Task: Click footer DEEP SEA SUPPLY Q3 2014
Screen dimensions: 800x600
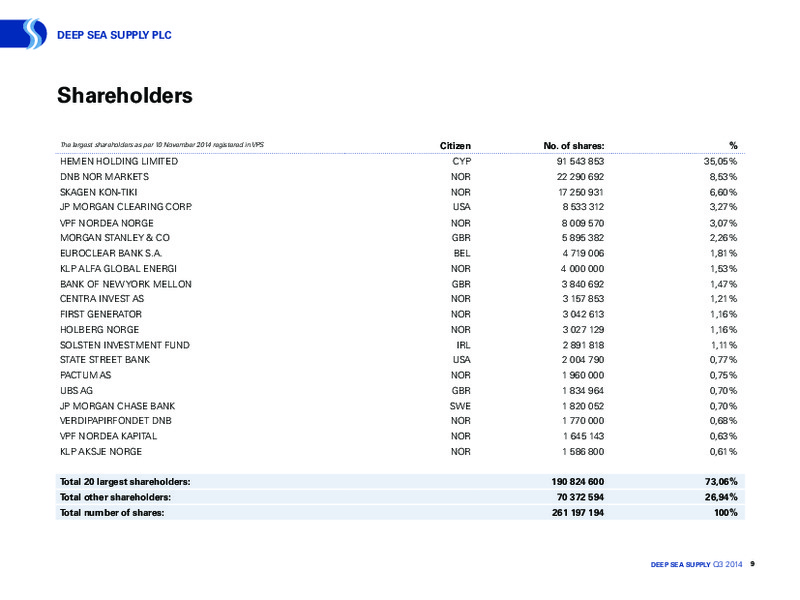Action: point(696,564)
